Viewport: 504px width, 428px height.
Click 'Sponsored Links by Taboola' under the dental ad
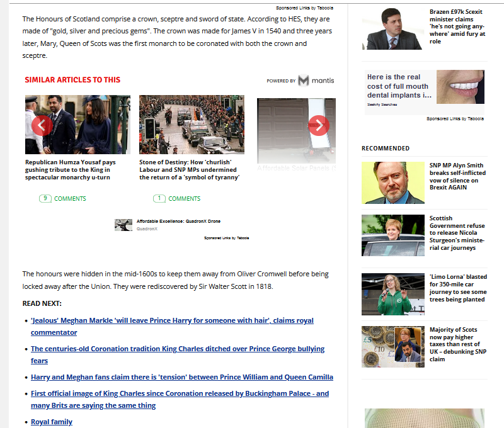tap(455, 118)
